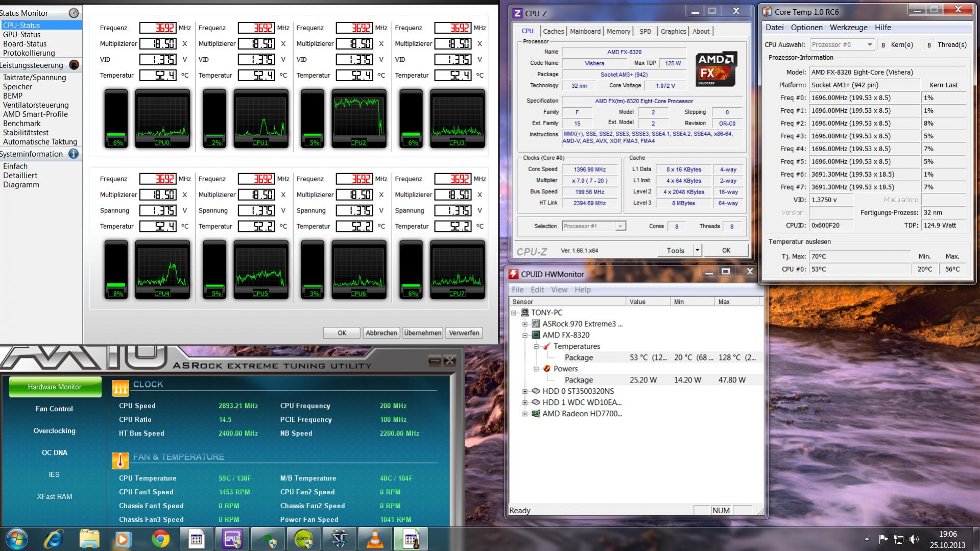Click the Leistungssteuerung section dial icon
Viewport: 980px width, 551px height.
click(x=74, y=65)
